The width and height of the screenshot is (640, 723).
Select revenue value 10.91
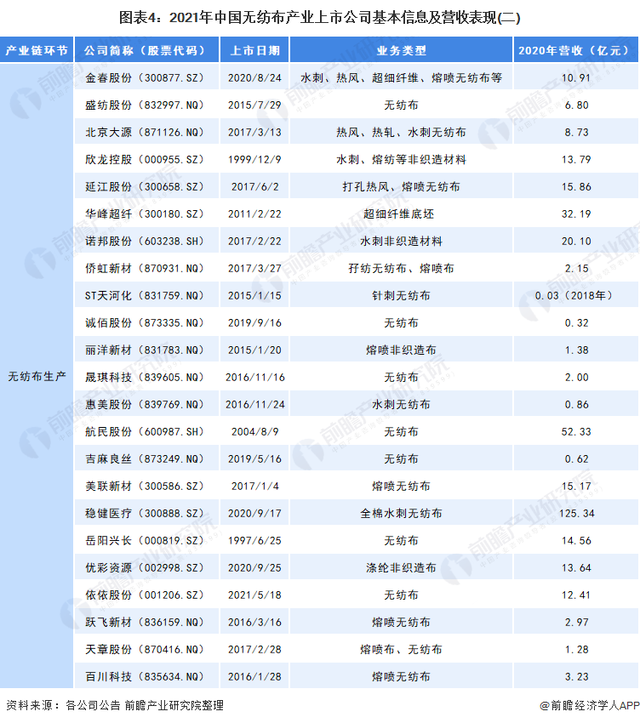[576, 78]
